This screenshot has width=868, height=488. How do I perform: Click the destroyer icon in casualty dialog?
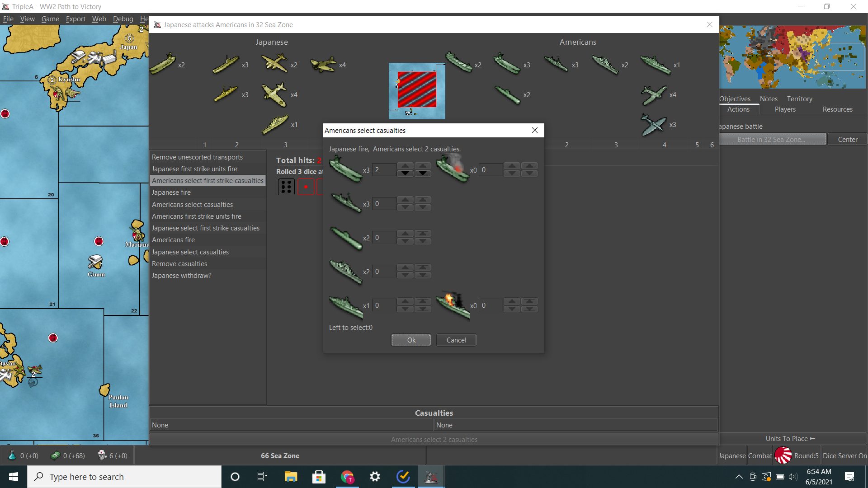[x=346, y=203]
